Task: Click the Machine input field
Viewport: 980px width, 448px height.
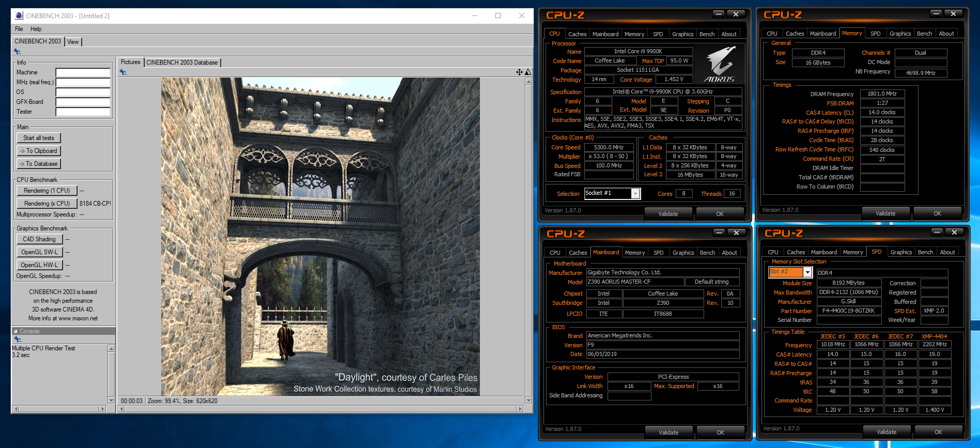Action: coord(83,72)
